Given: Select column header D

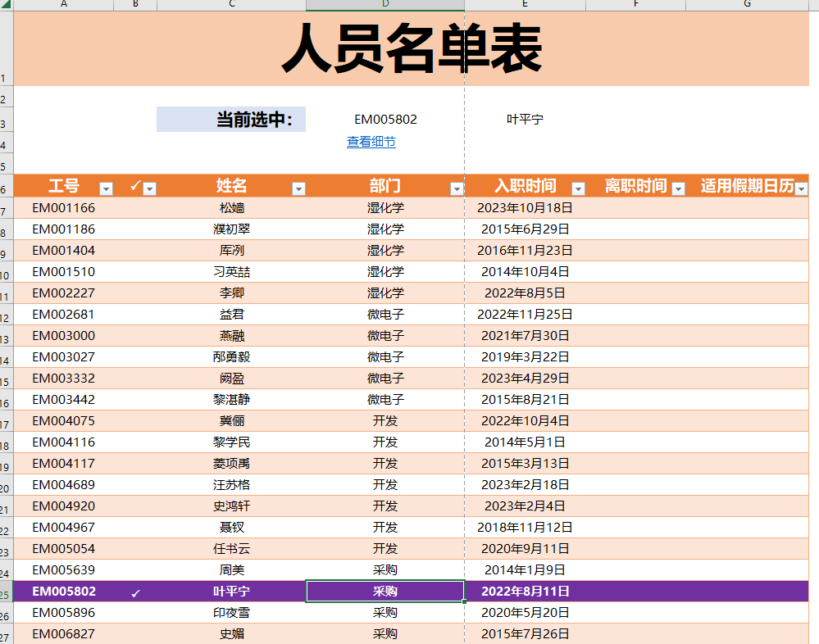Looking at the screenshot, I should point(384,6).
